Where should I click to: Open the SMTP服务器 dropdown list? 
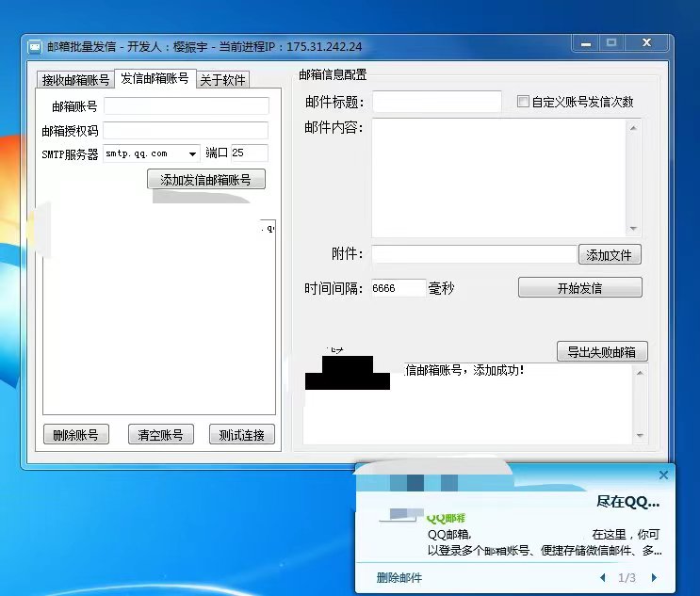click(x=193, y=153)
